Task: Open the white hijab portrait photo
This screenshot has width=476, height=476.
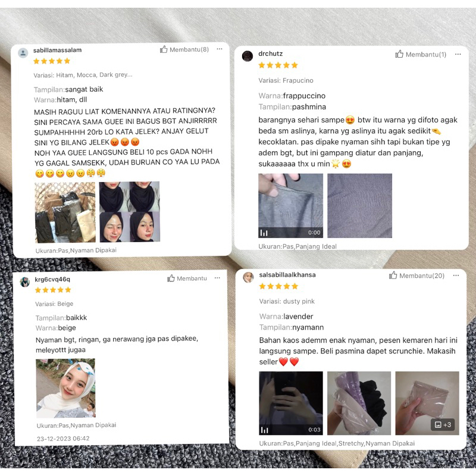Action: pos(66,389)
